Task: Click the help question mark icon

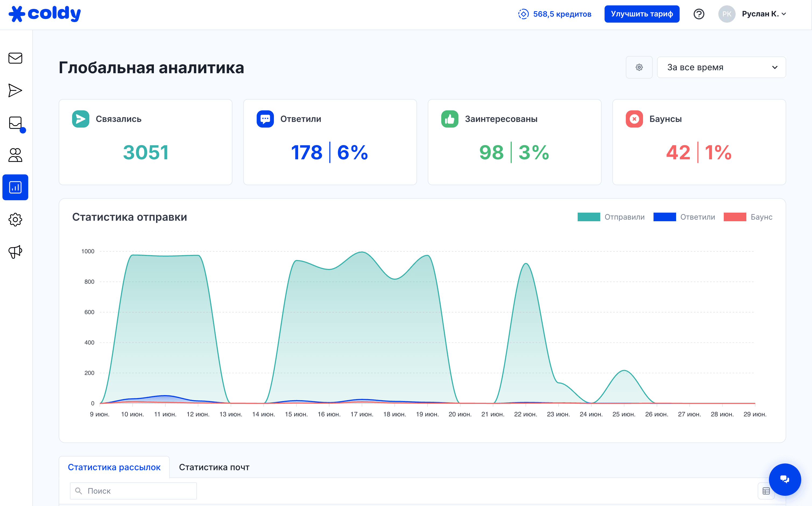Action: 699,14
